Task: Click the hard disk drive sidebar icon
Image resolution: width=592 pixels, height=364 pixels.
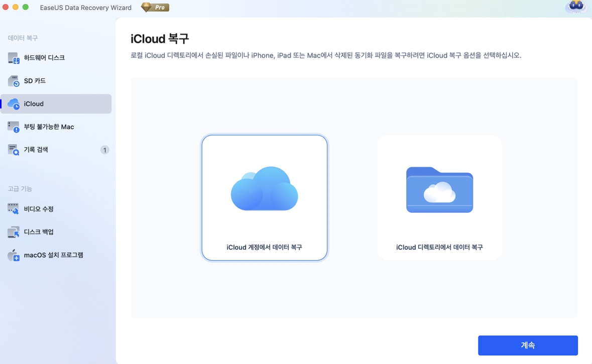Action: [x=13, y=58]
